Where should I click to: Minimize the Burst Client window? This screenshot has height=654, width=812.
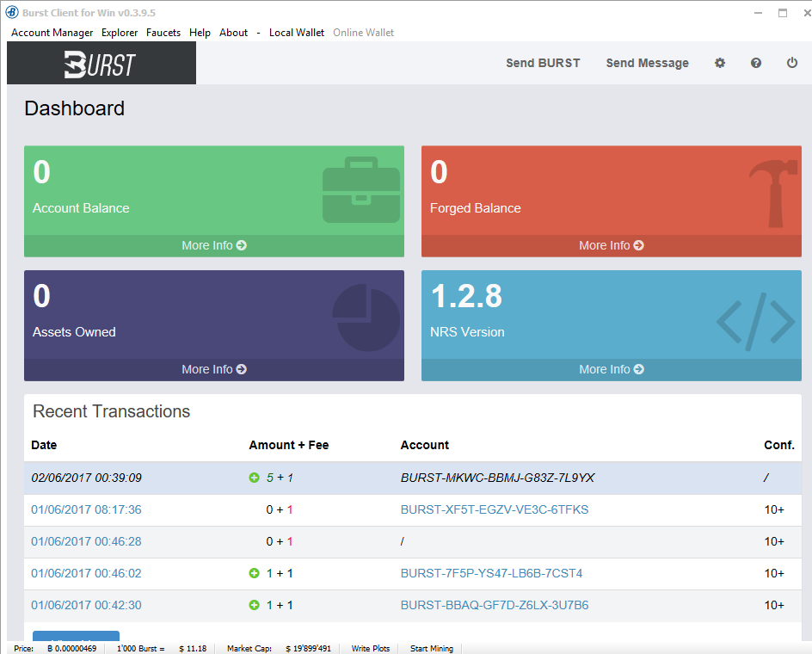[758, 13]
